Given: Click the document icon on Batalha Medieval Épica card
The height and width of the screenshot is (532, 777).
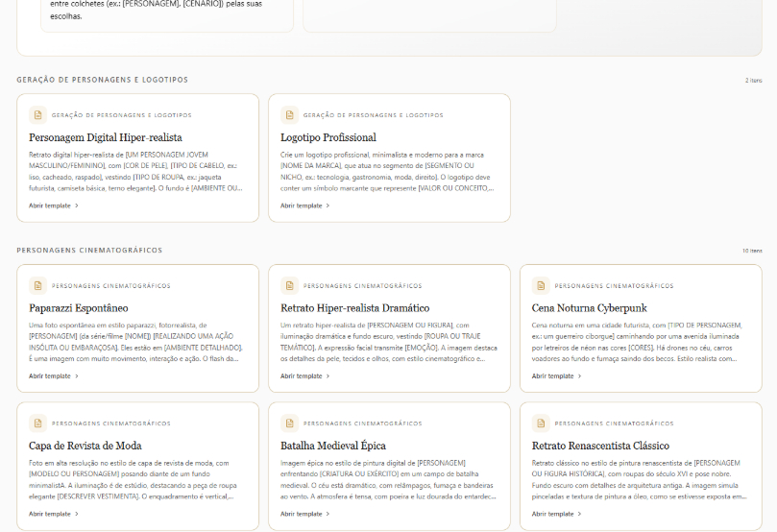Looking at the screenshot, I should (289, 423).
